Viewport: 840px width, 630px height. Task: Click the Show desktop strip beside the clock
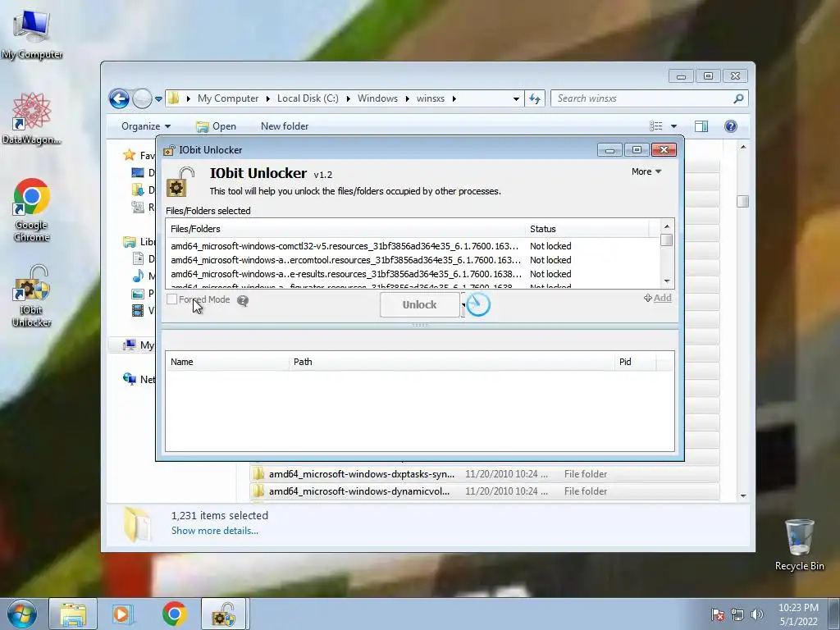834,614
